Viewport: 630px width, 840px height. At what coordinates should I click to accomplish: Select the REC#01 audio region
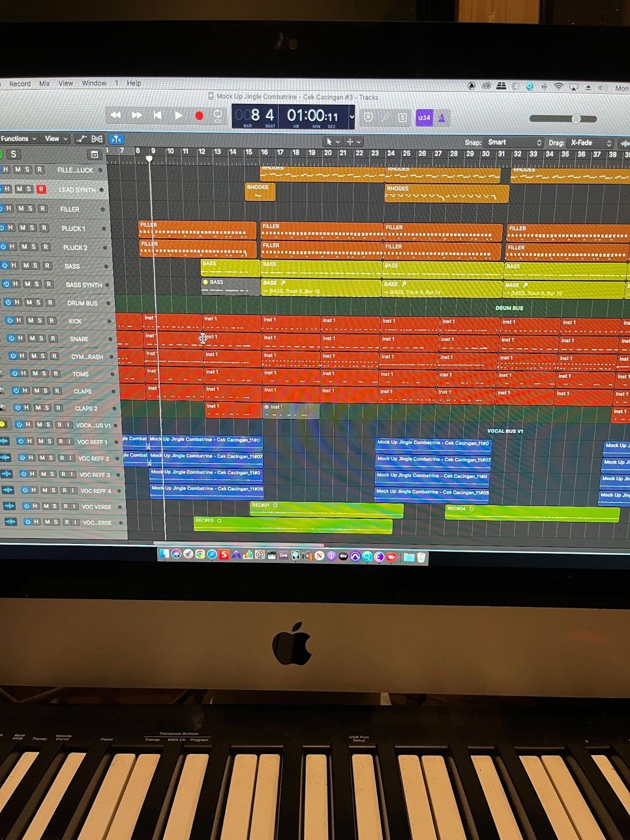click(327, 509)
